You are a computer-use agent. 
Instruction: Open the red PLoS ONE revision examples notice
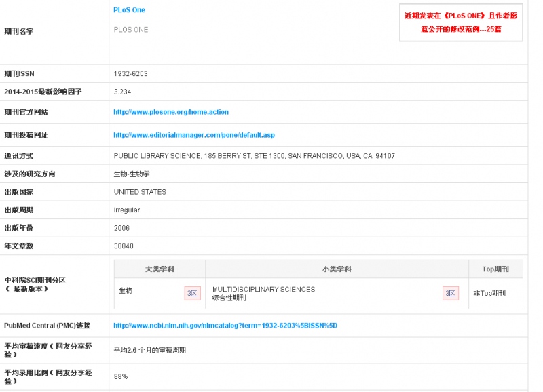pos(461,22)
